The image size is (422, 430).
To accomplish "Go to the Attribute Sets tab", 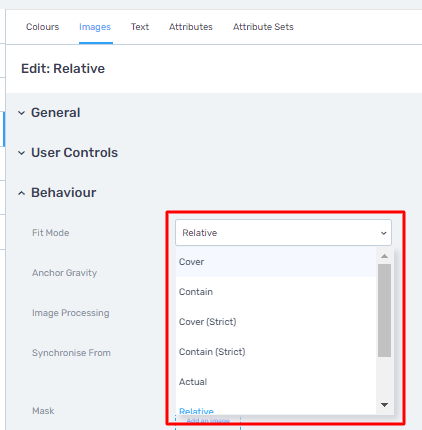I will 263,27.
